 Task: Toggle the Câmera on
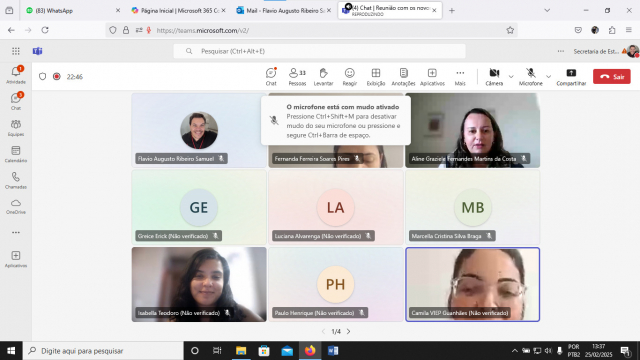[x=494, y=77]
